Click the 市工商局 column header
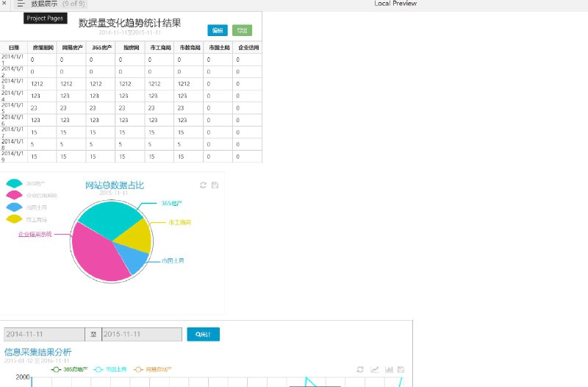This screenshot has height=387, width=588. (160, 48)
